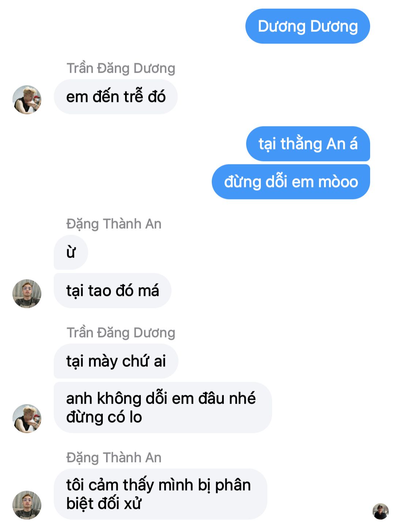Tap Trần Đăng Dương's avatar beside 'em đến trễ đó'

pyautogui.click(x=27, y=100)
